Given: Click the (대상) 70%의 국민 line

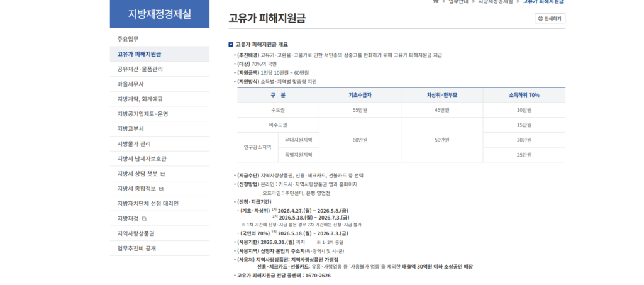Looking at the screenshot, I should coord(257,64).
